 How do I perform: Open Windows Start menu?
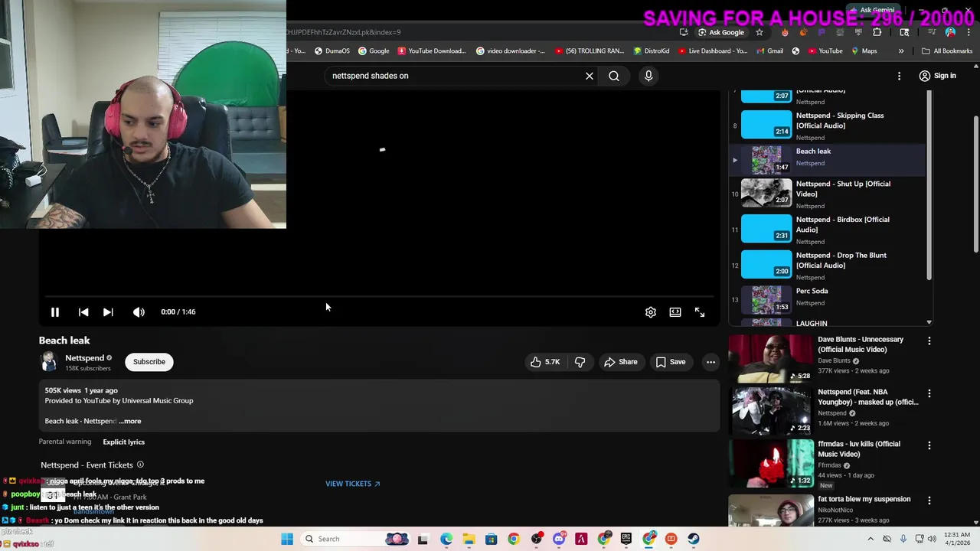point(287,539)
